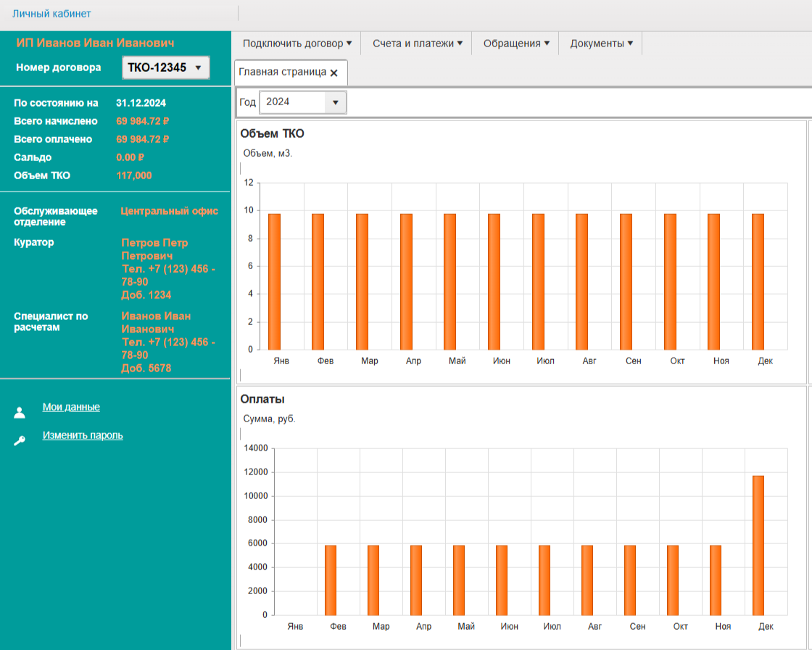Click the Окт bar in Оплаты chart
The width and height of the screenshot is (812, 650).
pos(673,580)
